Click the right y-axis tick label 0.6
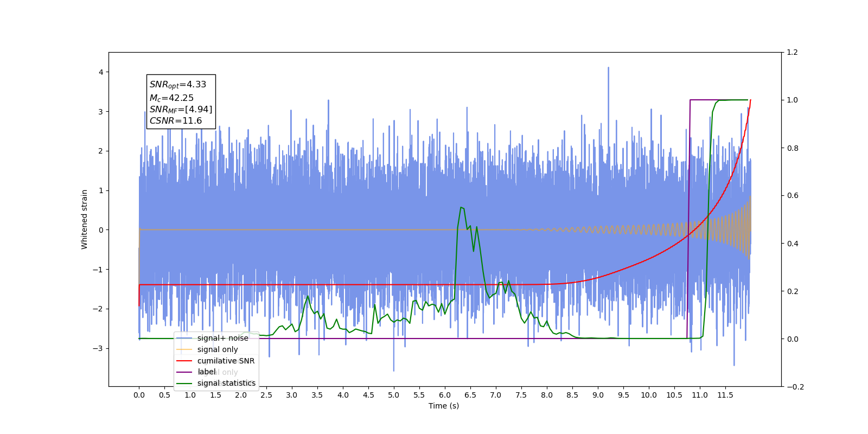Screen dimensions: 868x434 [793, 196]
